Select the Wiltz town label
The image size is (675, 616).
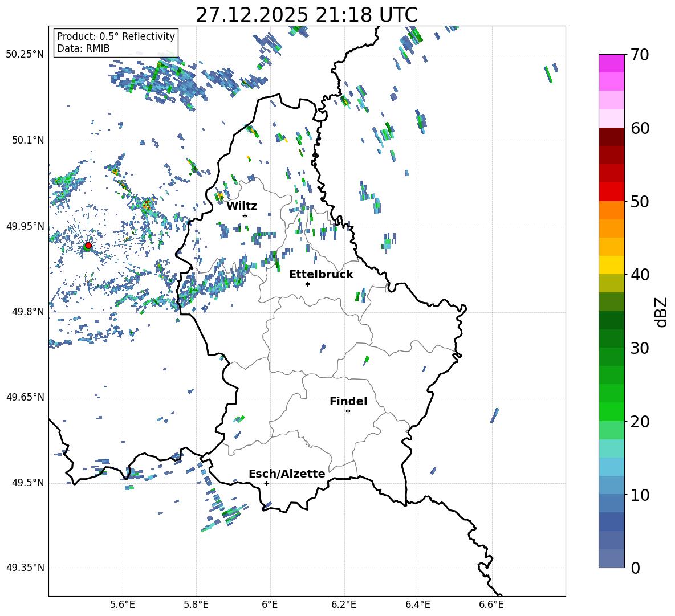pos(242,206)
